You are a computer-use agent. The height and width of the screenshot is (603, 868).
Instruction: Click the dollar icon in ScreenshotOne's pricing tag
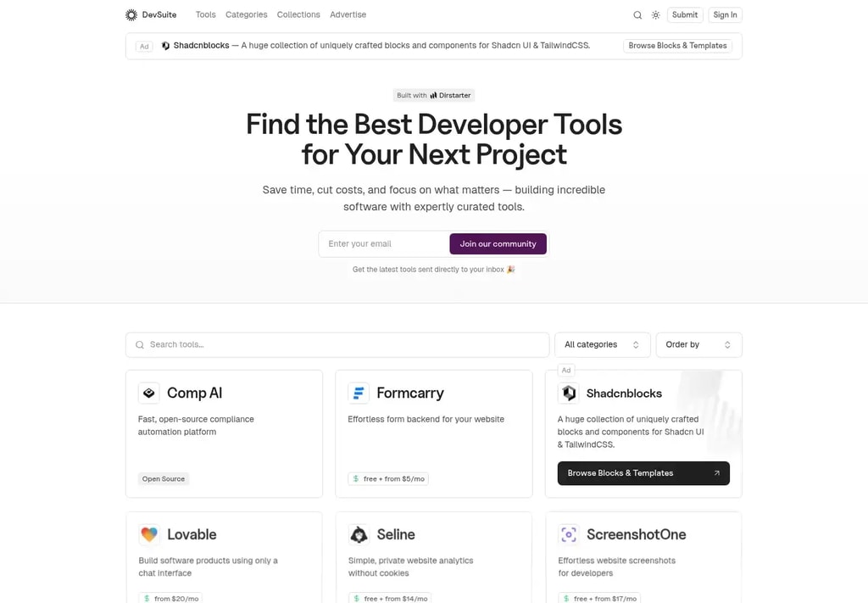click(566, 598)
